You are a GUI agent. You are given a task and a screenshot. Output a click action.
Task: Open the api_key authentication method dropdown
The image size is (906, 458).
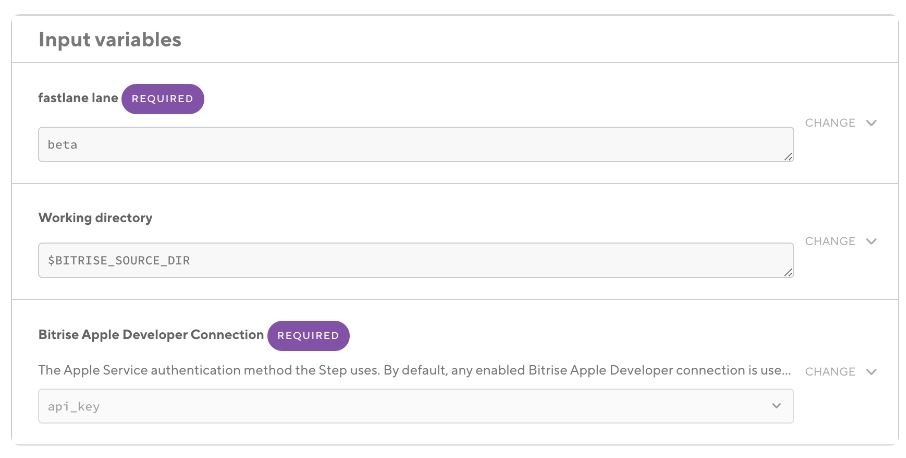click(x=415, y=406)
